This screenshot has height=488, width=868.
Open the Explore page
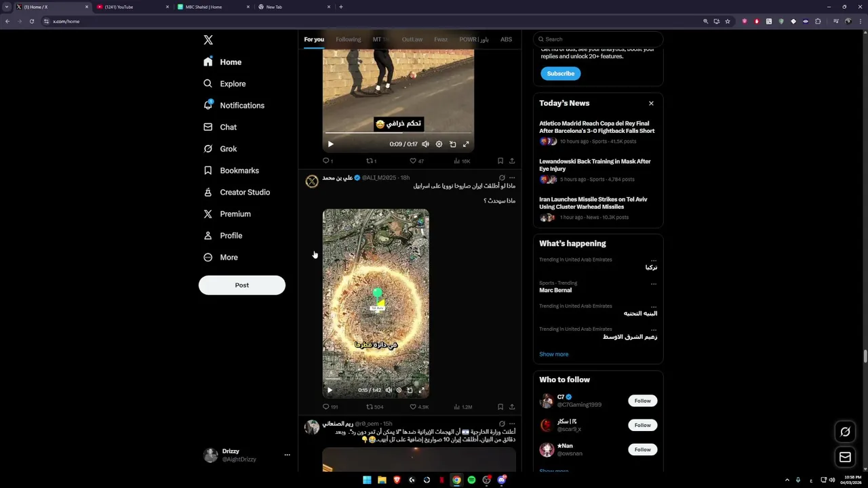[x=224, y=83]
